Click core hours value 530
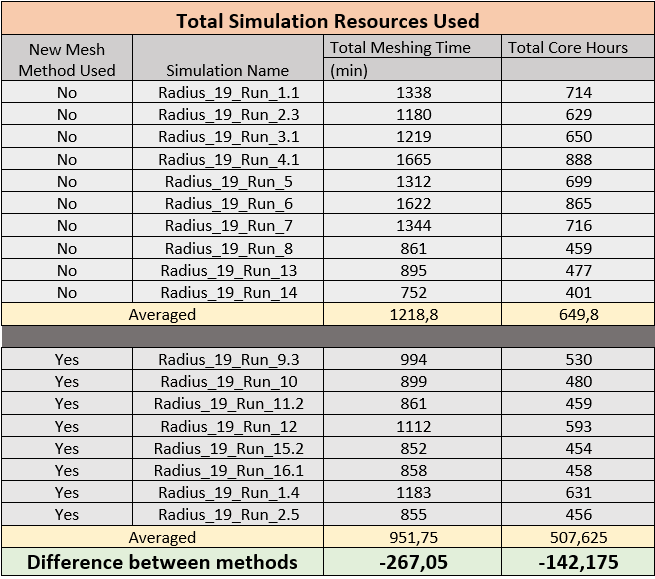655x579 pixels. [579, 359]
